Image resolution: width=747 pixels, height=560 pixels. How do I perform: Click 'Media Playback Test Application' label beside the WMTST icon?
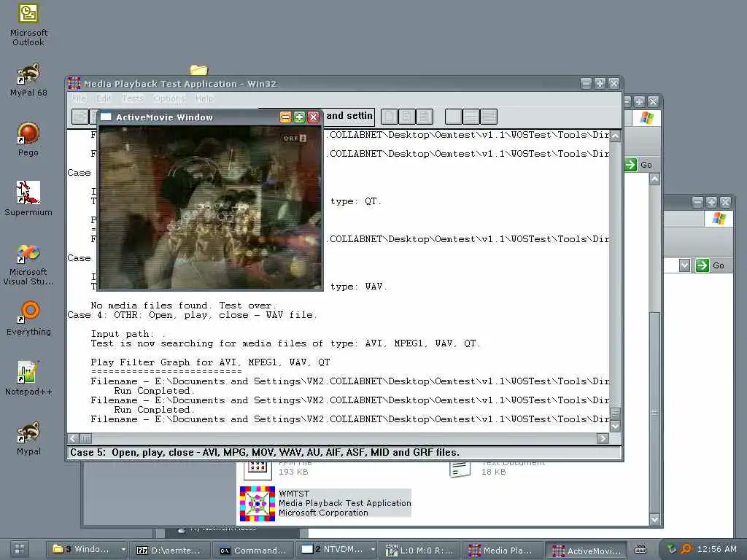(x=345, y=503)
